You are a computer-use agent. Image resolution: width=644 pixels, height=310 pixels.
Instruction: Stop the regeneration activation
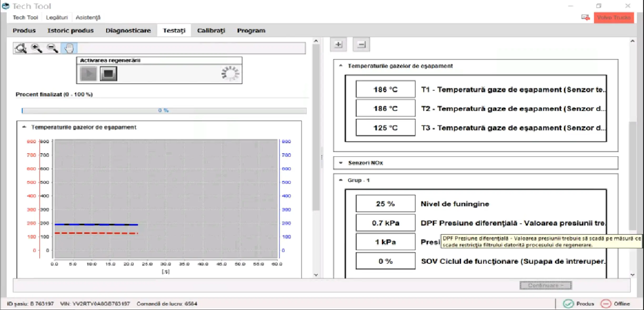tap(108, 74)
